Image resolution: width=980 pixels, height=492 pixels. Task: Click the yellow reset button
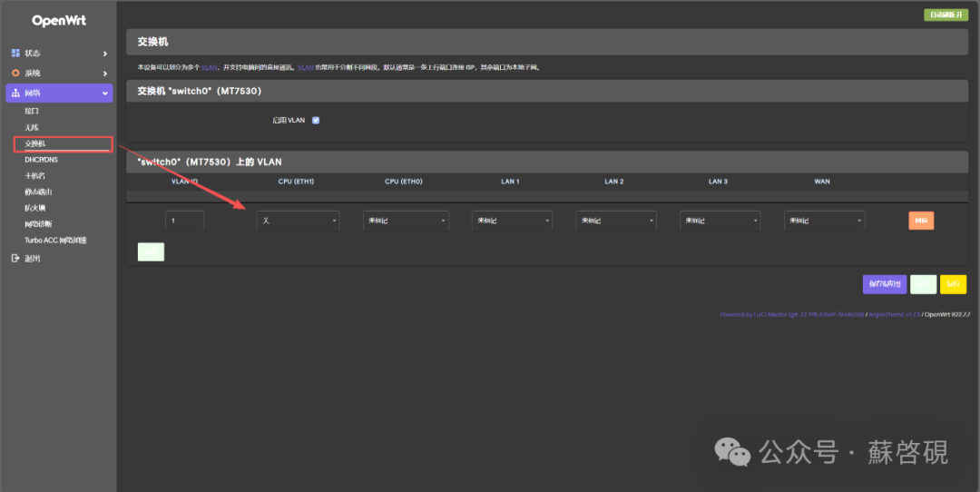(x=953, y=284)
